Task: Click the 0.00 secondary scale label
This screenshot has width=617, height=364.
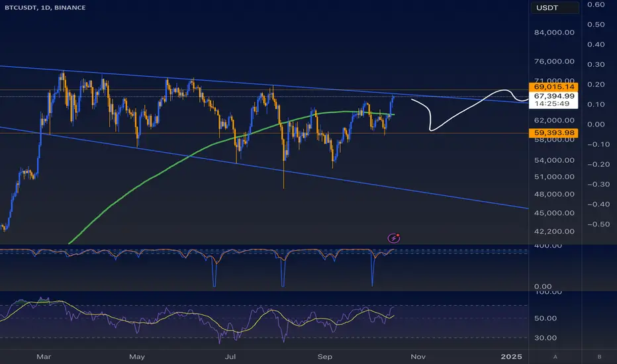Action: pos(596,124)
